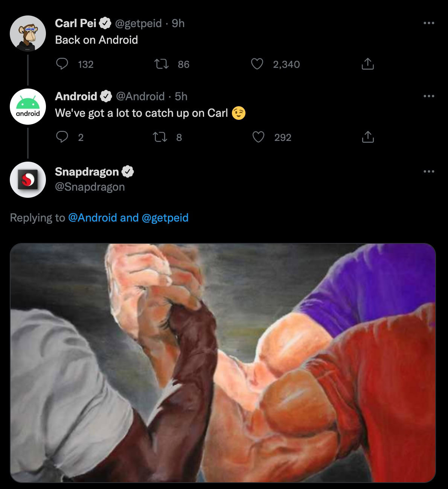Image resolution: width=448 pixels, height=489 pixels.
Task: Like Carl Pei's tweet
Action: pyautogui.click(x=257, y=64)
